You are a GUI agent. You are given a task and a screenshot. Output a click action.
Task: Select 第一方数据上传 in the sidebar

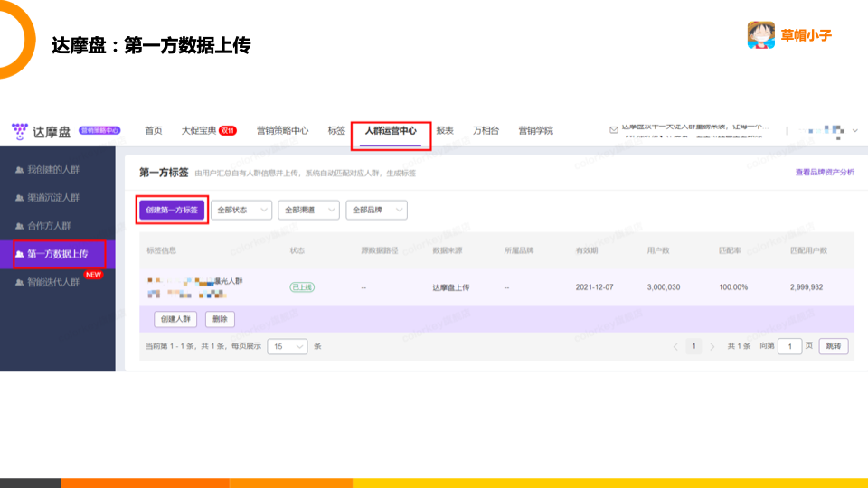tap(58, 254)
